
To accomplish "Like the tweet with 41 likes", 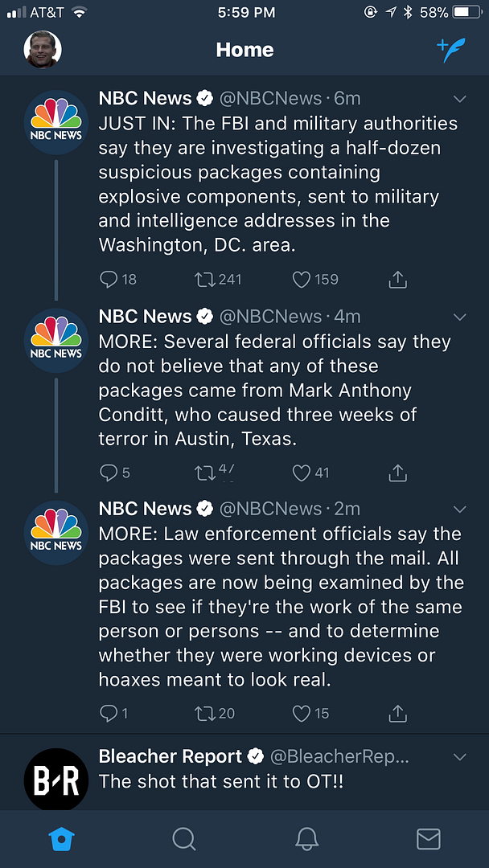I will pos(302,473).
